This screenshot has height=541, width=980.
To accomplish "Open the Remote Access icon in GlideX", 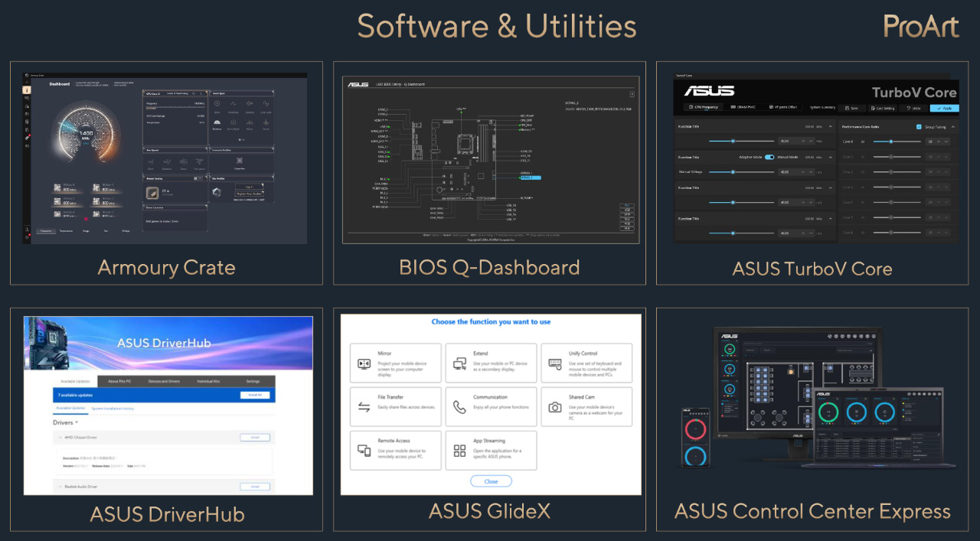I will [364, 451].
